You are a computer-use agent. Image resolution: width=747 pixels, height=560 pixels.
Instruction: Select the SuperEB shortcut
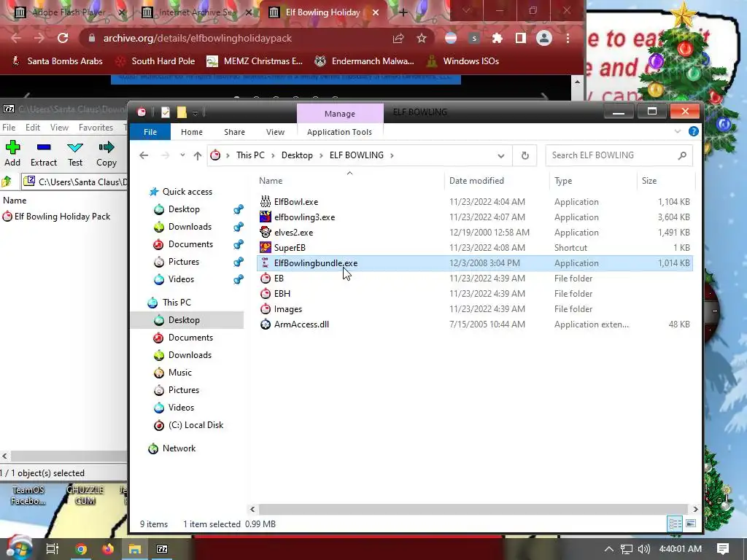click(290, 248)
